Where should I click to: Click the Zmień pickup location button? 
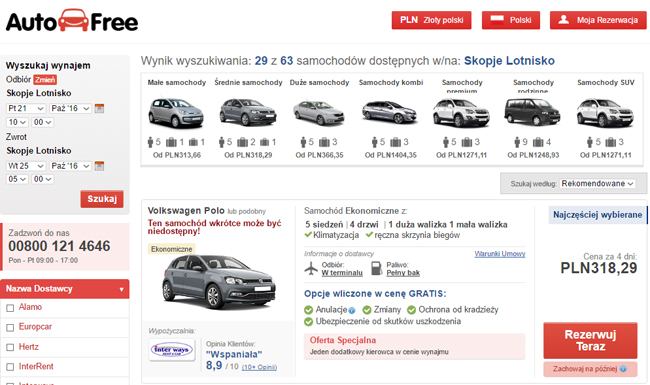(x=45, y=80)
